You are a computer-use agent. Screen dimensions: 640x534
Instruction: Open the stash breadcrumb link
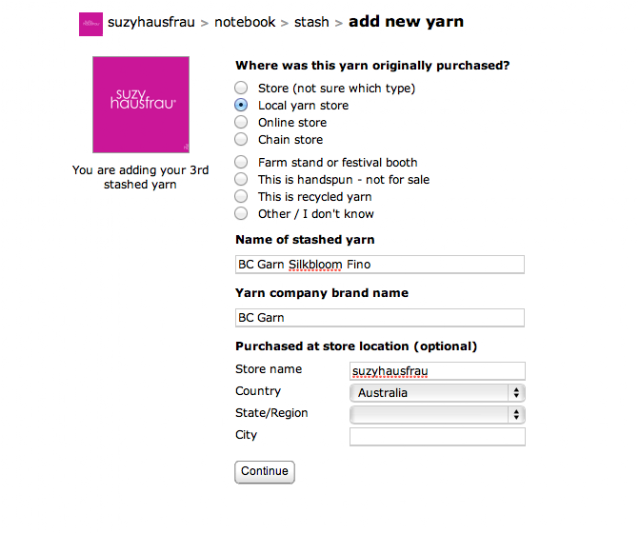click(311, 22)
